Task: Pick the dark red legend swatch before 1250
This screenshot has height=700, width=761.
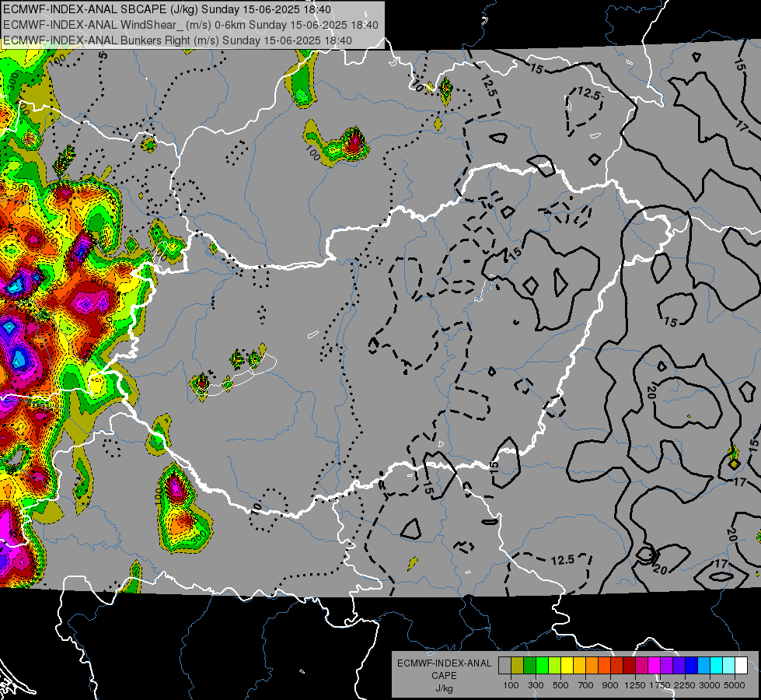Action: [629, 665]
